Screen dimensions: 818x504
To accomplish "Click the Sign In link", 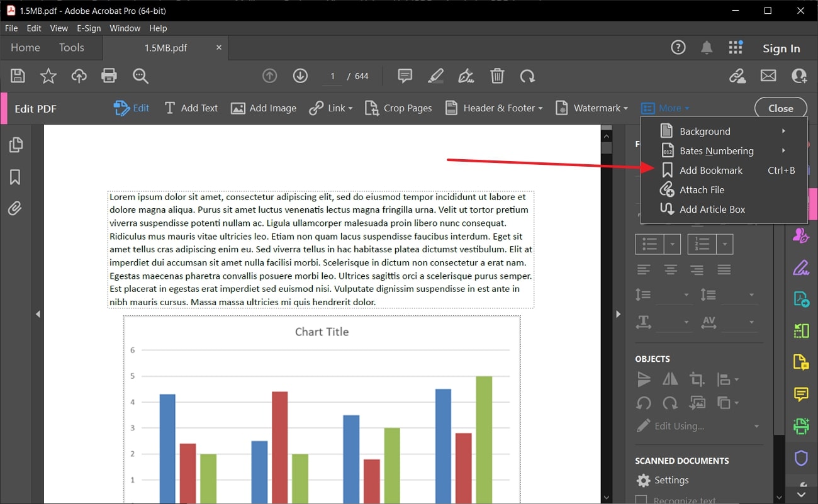I will click(781, 48).
